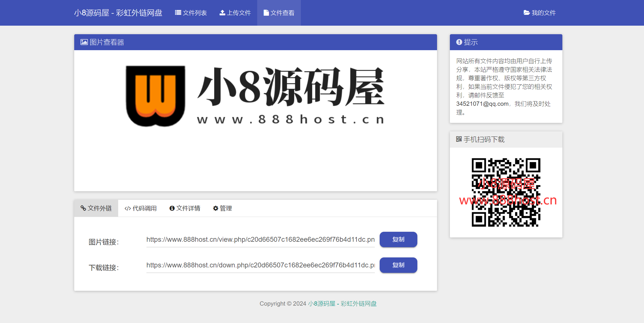Click the link icon in 文件外链 tab
This screenshot has width=644, height=323.
pyautogui.click(x=83, y=208)
